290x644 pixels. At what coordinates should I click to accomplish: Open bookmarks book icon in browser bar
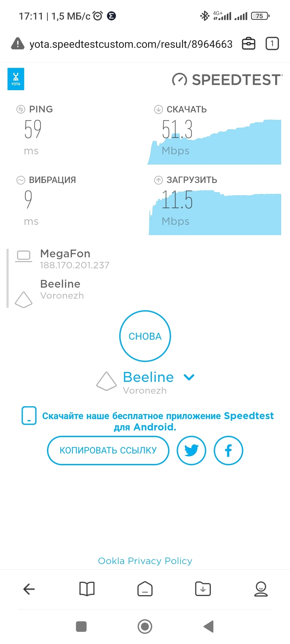click(87, 589)
